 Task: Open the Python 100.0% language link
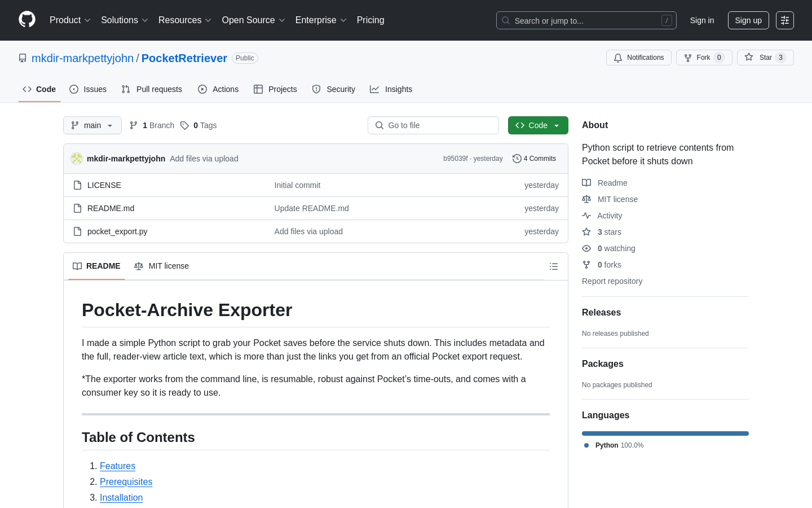(x=614, y=445)
